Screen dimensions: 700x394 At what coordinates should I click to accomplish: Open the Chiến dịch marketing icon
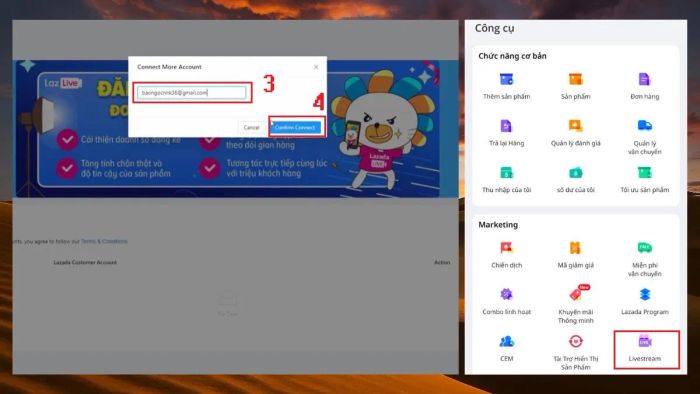(506, 248)
